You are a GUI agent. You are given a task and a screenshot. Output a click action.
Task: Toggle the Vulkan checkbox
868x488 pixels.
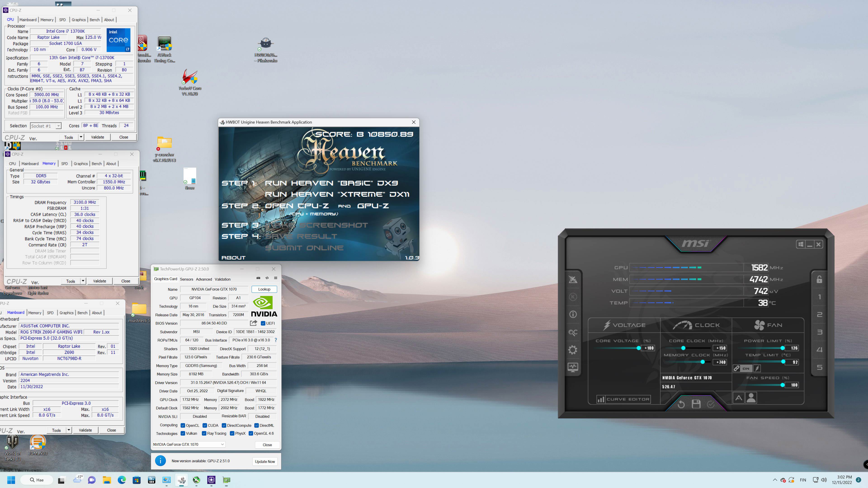coord(183,434)
